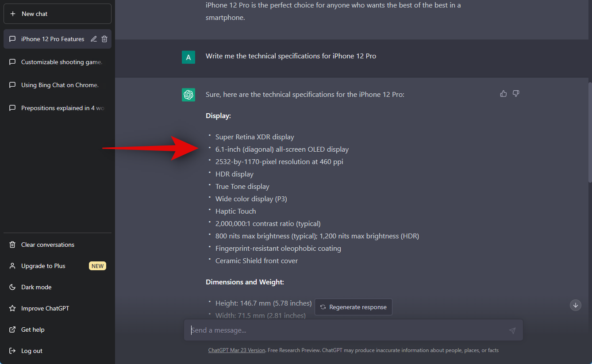Viewport: 592px width, 364px height.
Task: Click the user avatar letter A
Action: point(188,57)
